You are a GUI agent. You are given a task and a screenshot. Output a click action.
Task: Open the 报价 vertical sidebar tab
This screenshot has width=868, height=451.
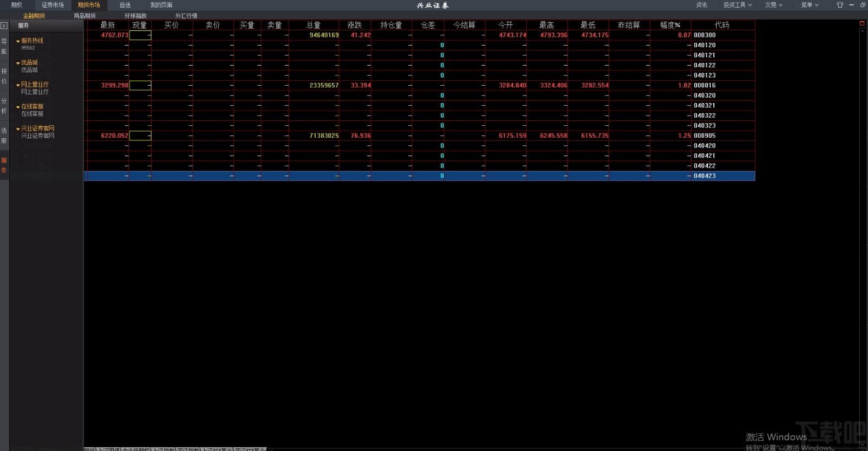4,76
